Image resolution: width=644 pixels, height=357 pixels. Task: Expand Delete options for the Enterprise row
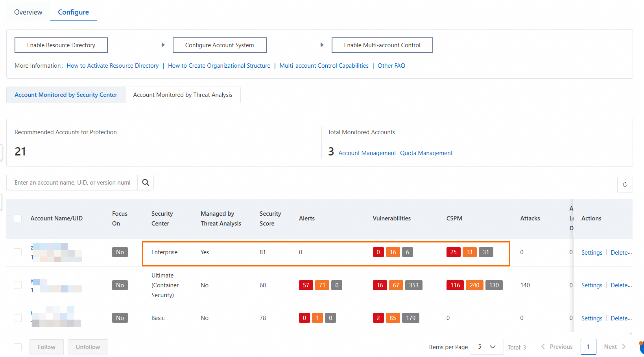pos(621,253)
